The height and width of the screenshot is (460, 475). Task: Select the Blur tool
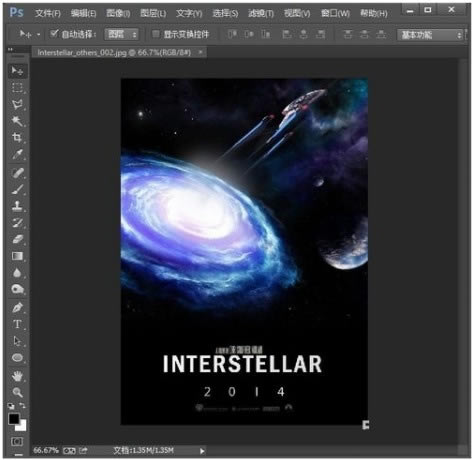tap(17, 273)
